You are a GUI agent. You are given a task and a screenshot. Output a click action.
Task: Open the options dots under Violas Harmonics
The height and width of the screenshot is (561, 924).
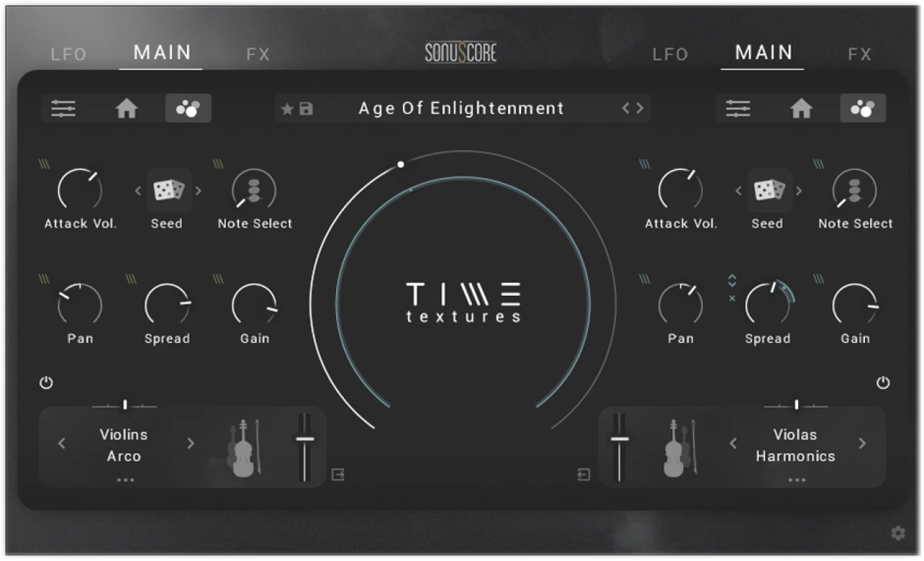797,480
